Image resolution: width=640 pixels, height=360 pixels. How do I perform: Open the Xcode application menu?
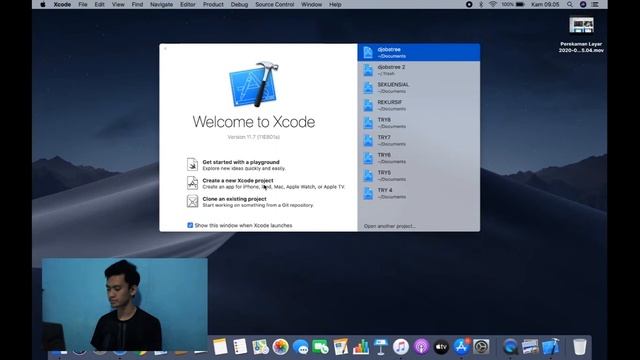(x=62, y=4)
